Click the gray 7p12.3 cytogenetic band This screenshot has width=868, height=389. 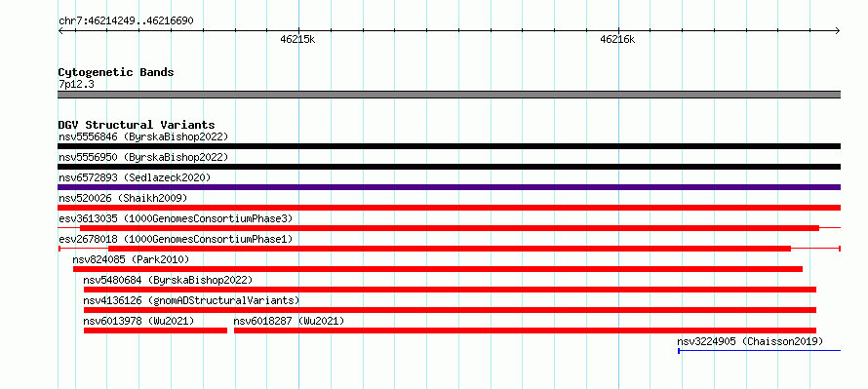(x=449, y=95)
